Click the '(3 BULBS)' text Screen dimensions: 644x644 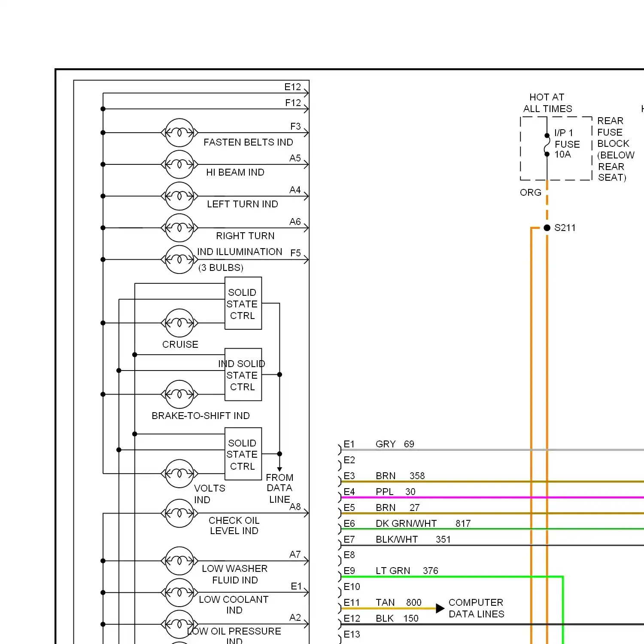pos(221,267)
